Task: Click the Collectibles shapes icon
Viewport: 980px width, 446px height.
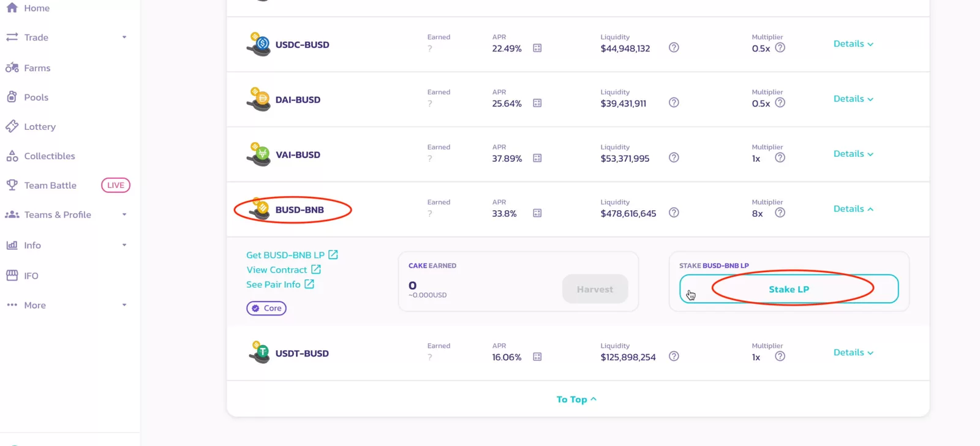Action: [12, 156]
